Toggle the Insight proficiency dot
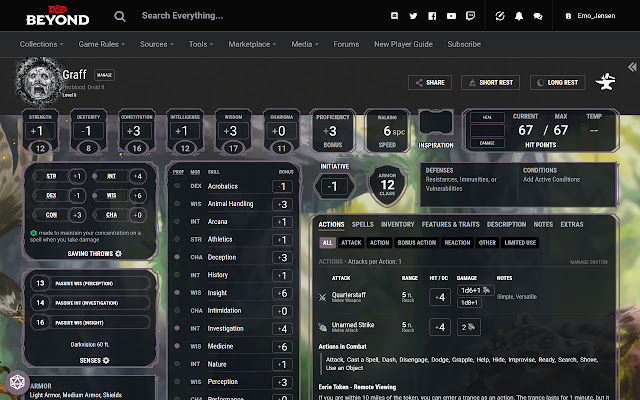The image size is (640, 400). click(x=178, y=293)
